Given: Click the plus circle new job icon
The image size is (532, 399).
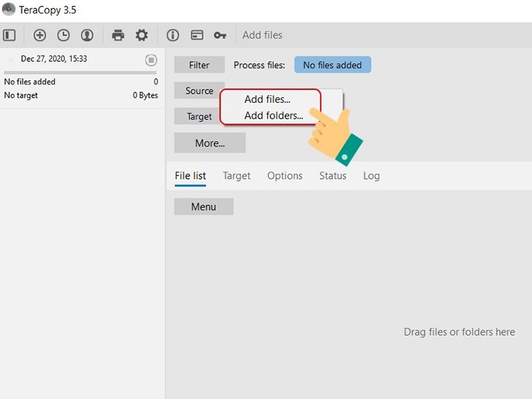Looking at the screenshot, I should click(40, 35).
